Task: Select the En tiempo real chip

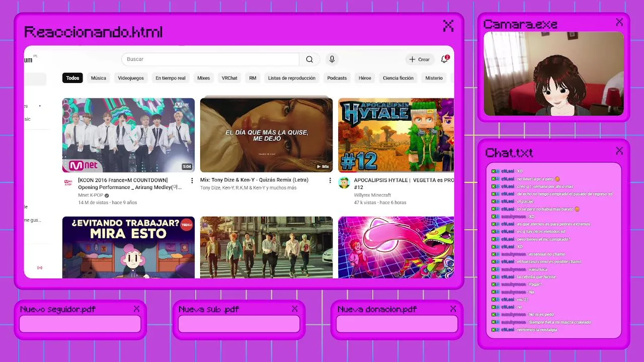Action: pos(171,78)
